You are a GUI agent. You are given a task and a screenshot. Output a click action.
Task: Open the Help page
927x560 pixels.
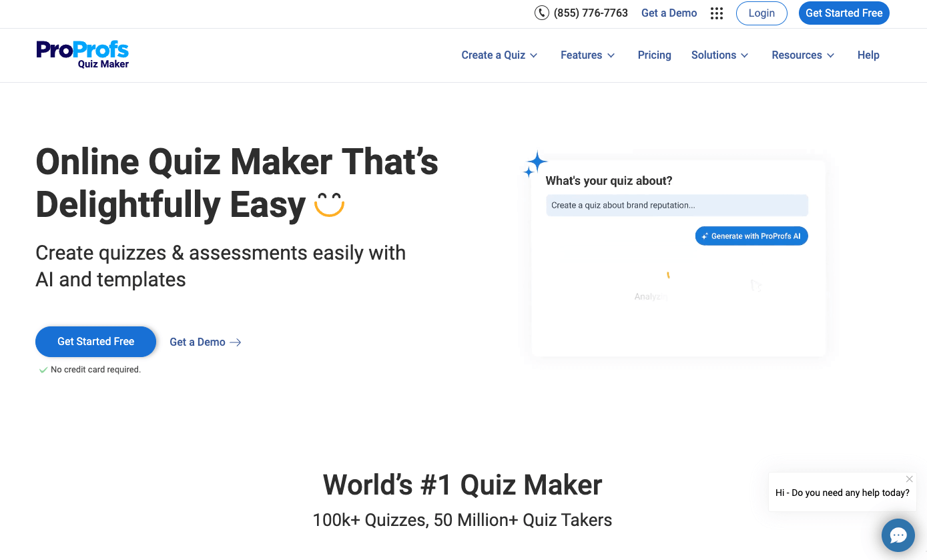tap(868, 55)
